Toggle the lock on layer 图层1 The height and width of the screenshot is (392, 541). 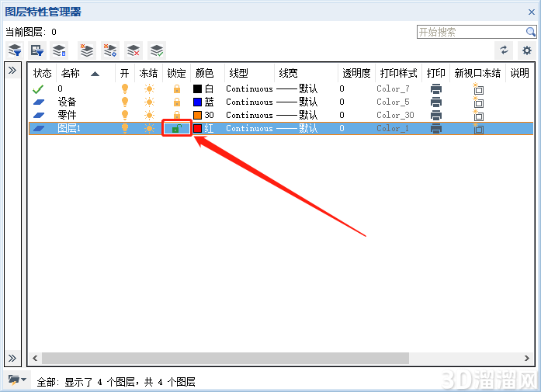(177, 128)
